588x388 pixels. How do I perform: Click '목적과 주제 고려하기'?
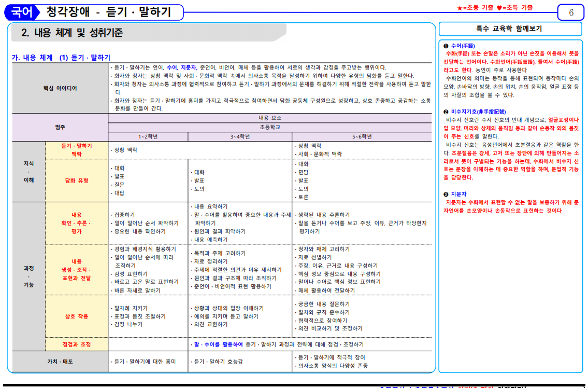[220, 253]
